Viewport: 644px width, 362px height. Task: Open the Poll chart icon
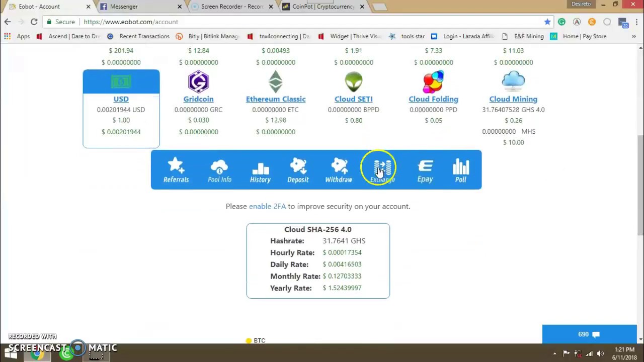[x=460, y=170]
